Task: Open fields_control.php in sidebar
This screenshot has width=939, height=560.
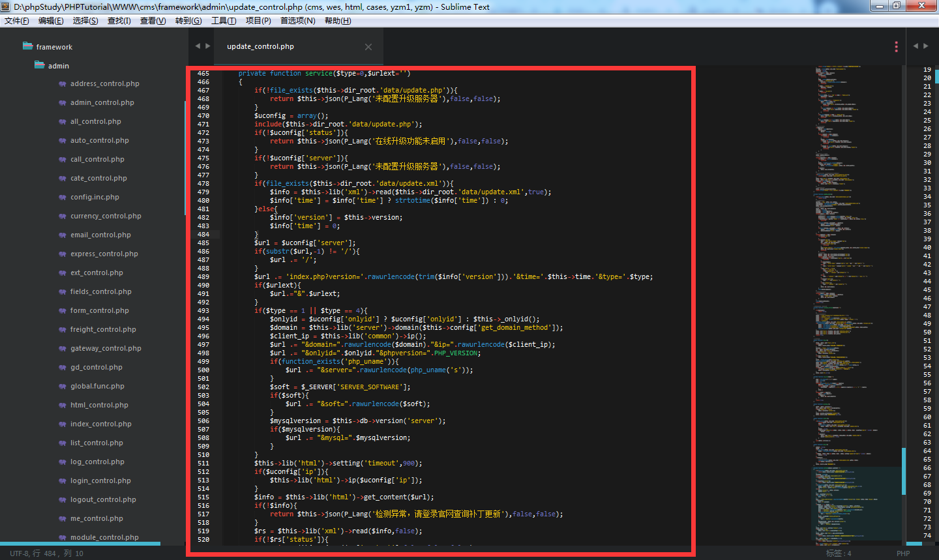Action: click(101, 291)
